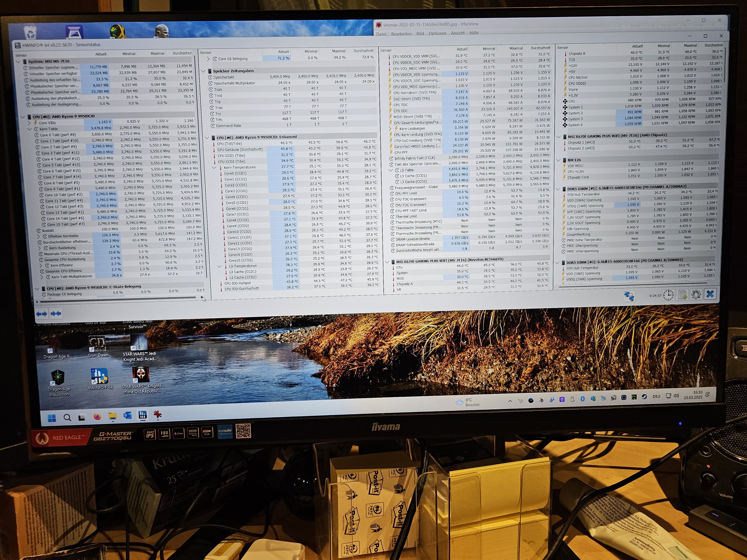Click the blue X close sensors icon
Screen dimensions: 747x560
(710, 294)
